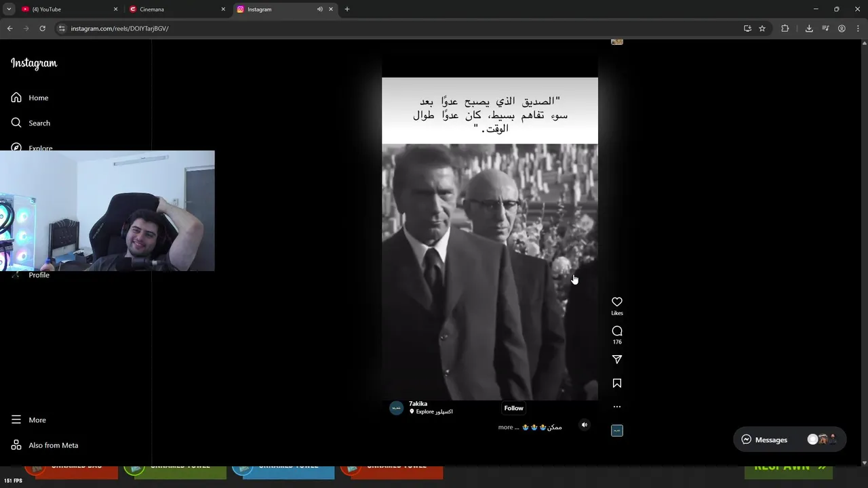Open browser downloads
This screenshot has height=488, width=868.
click(809, 28)
